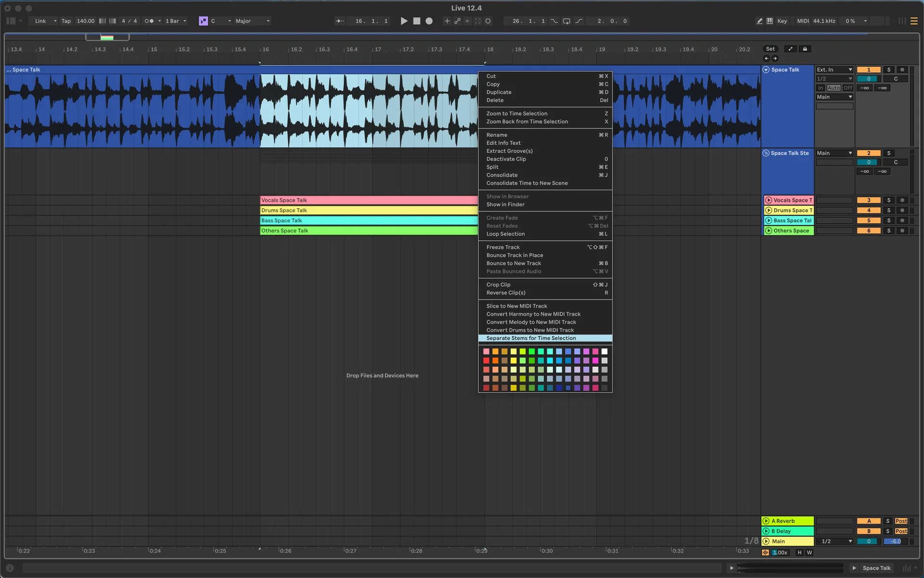Click the Session Record circle button
Screen dimensions: 924x578
pyautogui.click(x=488, y=21)
